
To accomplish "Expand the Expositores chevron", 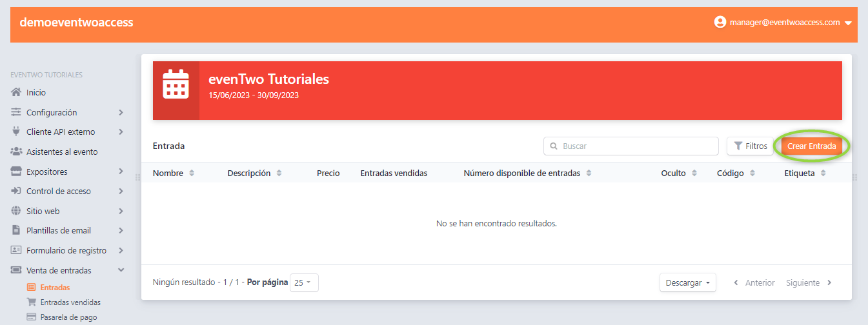I will click(x=121, y=172).
